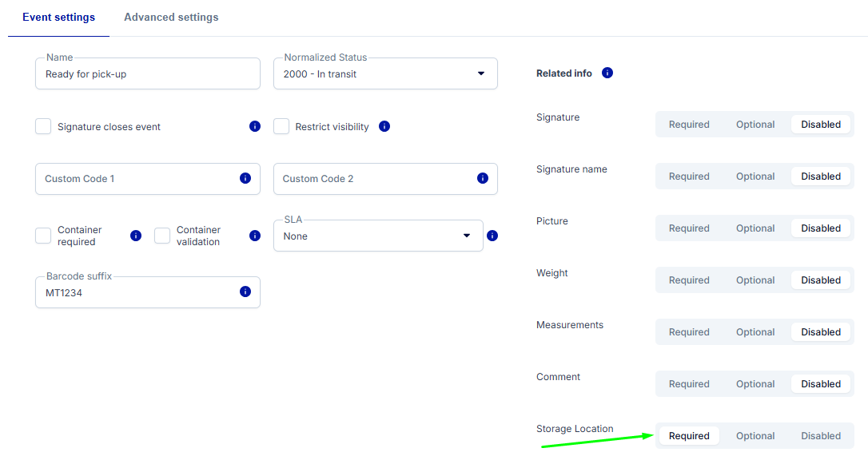Enable Signature closes event checkbox

[43, 126]
